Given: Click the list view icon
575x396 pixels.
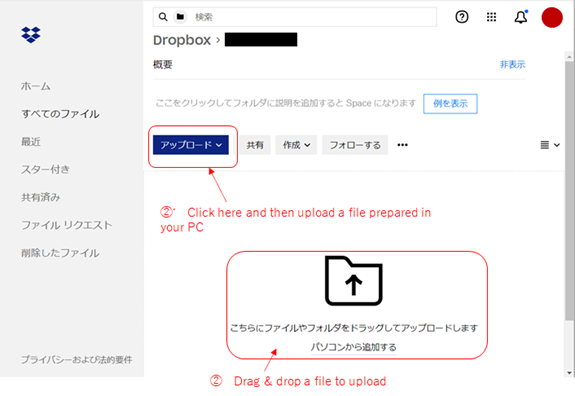Looking at the screenshot, I should pyautogui.click(x=545, y=145).
